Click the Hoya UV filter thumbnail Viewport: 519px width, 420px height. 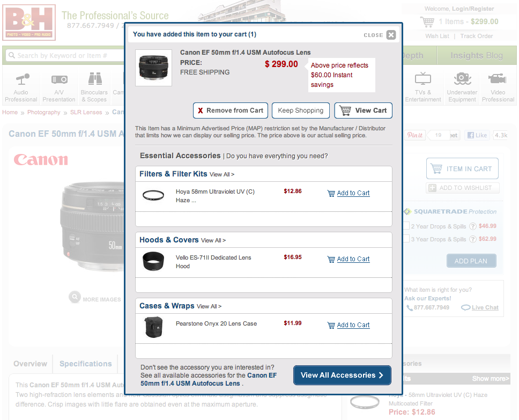point(153,195)
